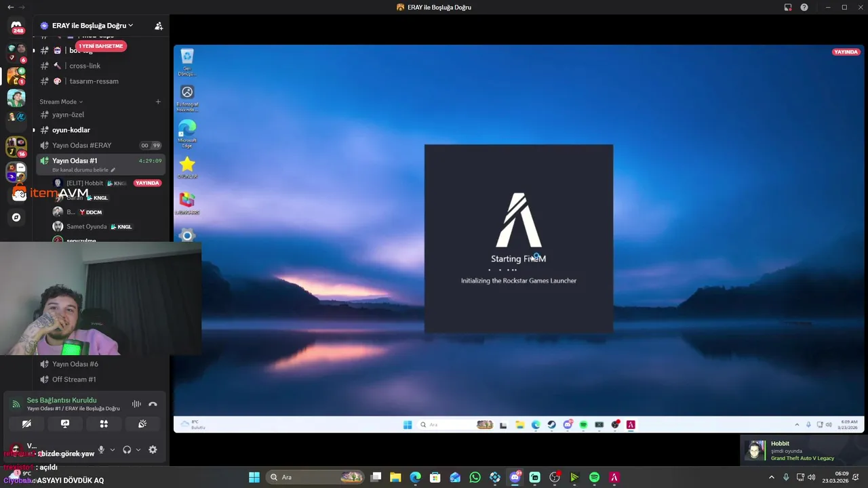
Task: Add channel to Stream Mode category
Action: 158,102
